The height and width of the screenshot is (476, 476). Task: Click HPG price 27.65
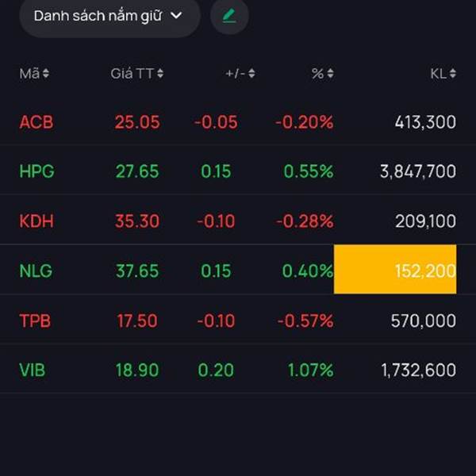[137, 171]
